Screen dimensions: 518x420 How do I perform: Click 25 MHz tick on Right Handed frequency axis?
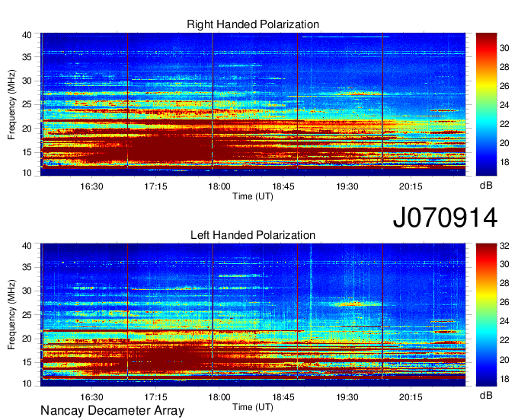pos(27,104)
